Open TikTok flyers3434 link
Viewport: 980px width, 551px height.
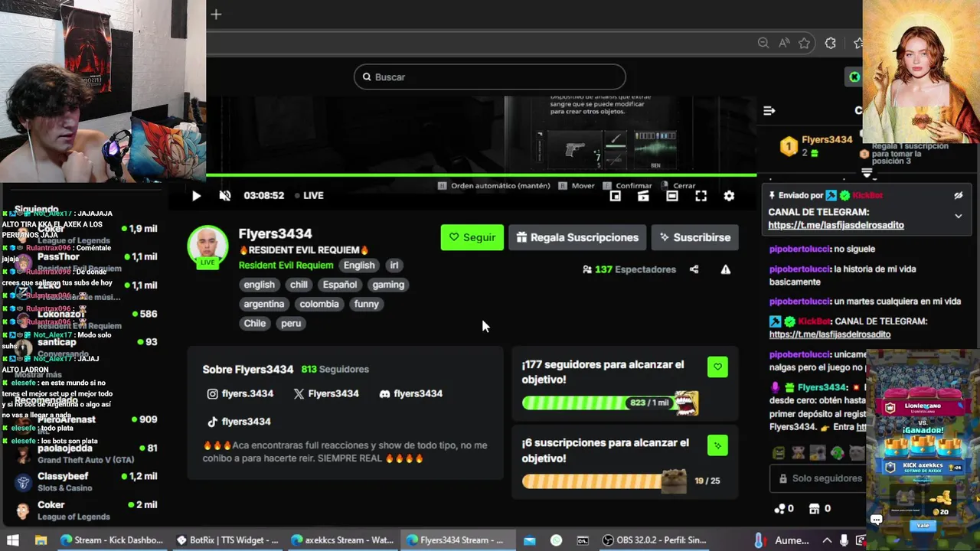[x=239, y=422]
